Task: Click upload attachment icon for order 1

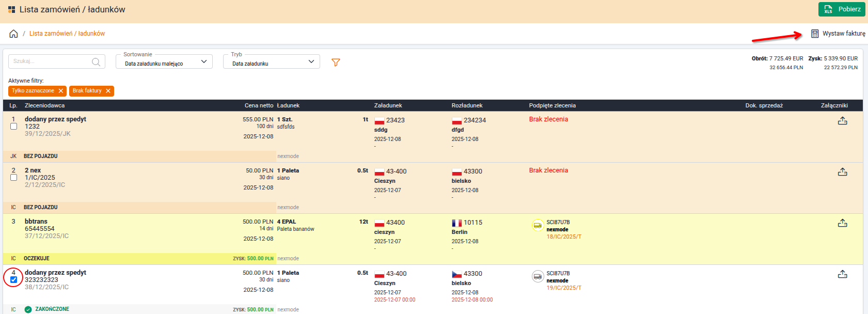Action: tap(842, 121)
